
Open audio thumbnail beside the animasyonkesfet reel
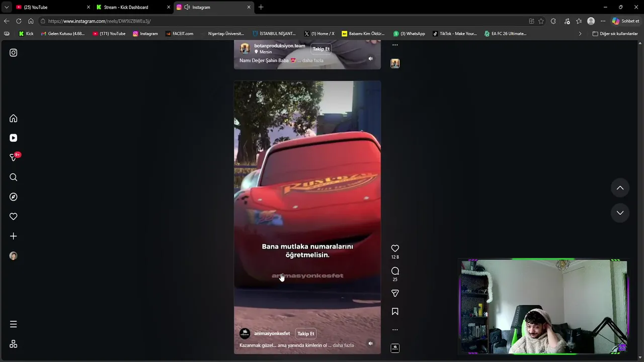pyautogui.click(x=395, y=348)
